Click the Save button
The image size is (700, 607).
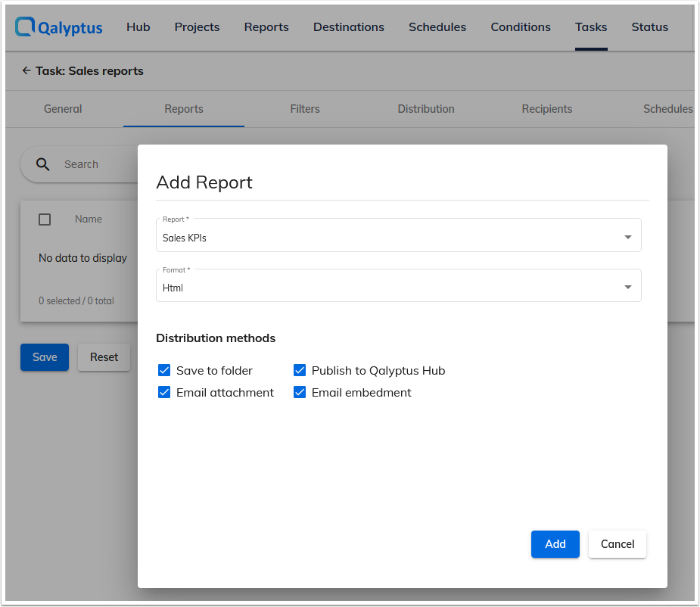coord(44,356)
